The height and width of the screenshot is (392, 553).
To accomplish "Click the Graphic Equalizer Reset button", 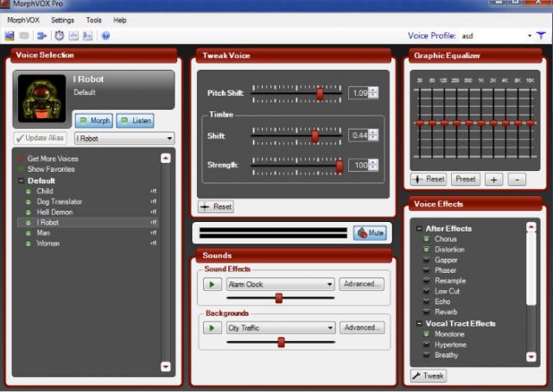I will (429, 179).
